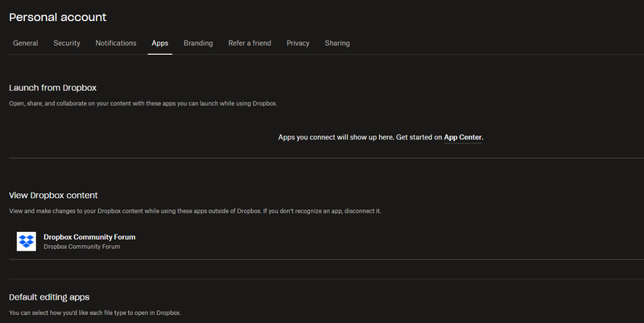
Task: Select the Apps tab
Action: click(160, 43)
